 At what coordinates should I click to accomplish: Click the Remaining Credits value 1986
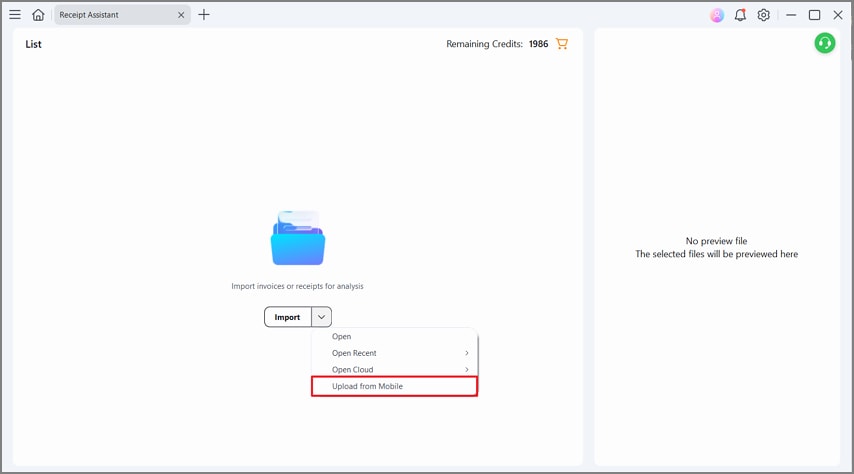(538, 44)
